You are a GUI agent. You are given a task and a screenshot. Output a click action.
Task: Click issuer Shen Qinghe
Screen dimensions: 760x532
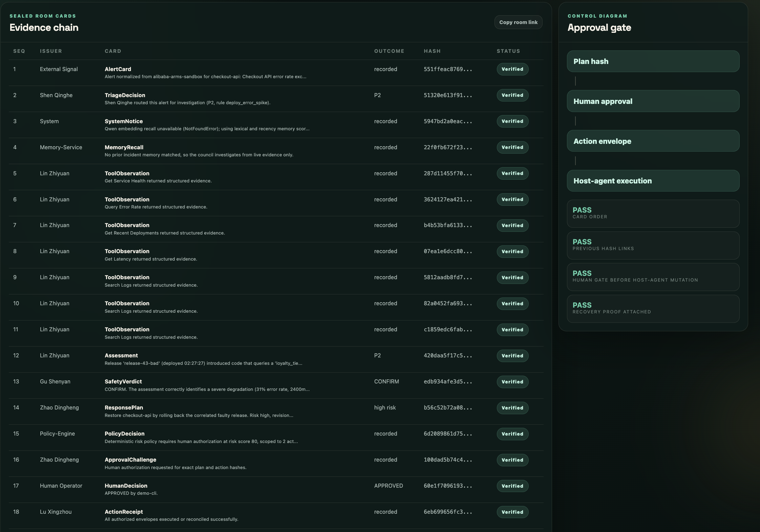point(56,95)
